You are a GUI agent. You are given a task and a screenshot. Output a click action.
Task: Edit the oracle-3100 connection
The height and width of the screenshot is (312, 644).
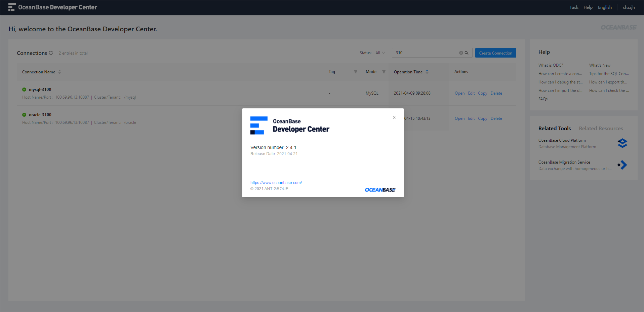click(471, 118)
